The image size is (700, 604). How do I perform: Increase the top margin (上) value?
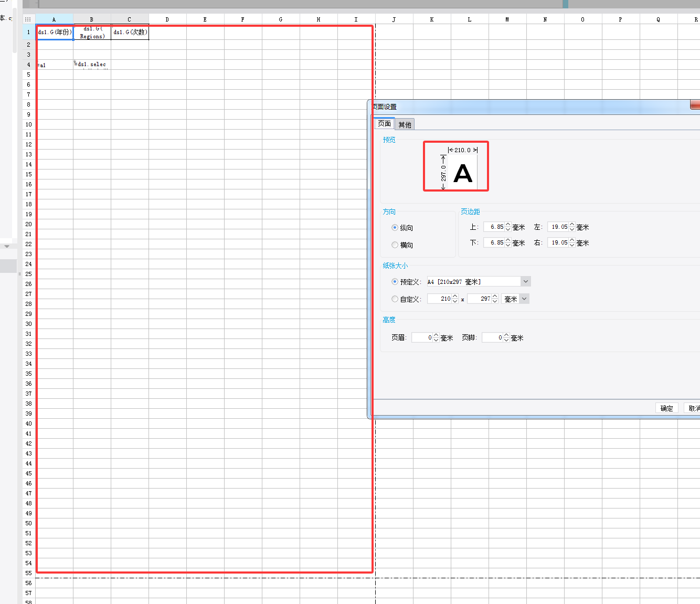click(x=508, y=225)
